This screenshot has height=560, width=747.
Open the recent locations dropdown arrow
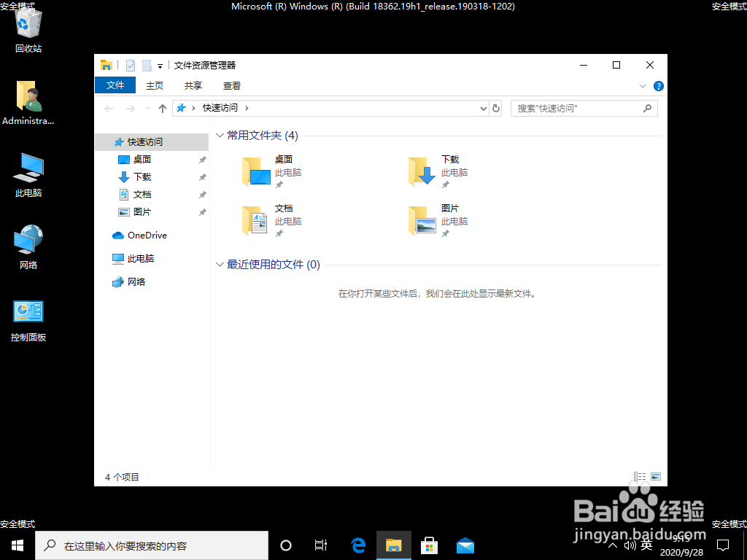[x=147, y=109]
